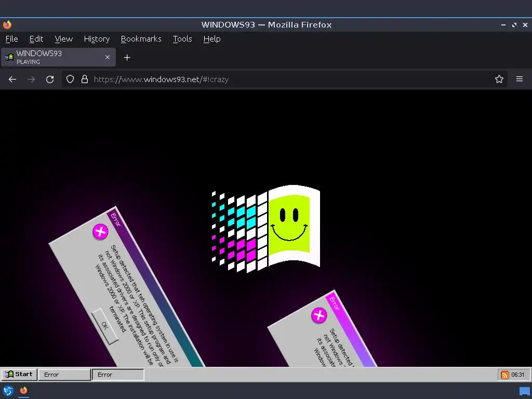
Task: Click the Windows93 smiley logo
Action: click(265, 229)
